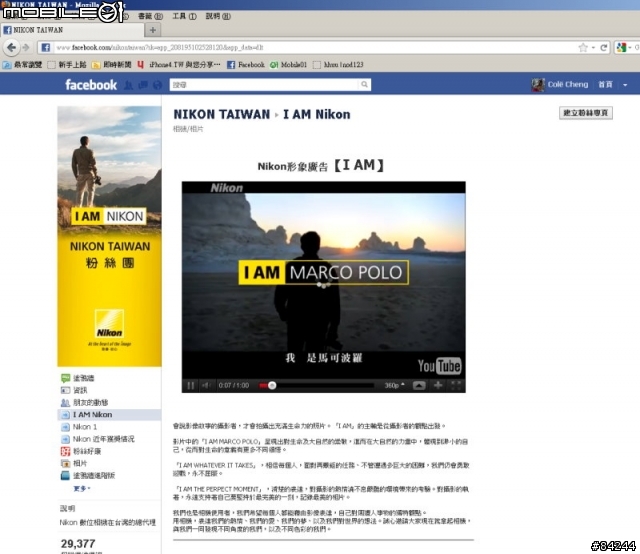Click NIKON TAIWAN page title link
This screenshot has height=554, width=640.
222,114
